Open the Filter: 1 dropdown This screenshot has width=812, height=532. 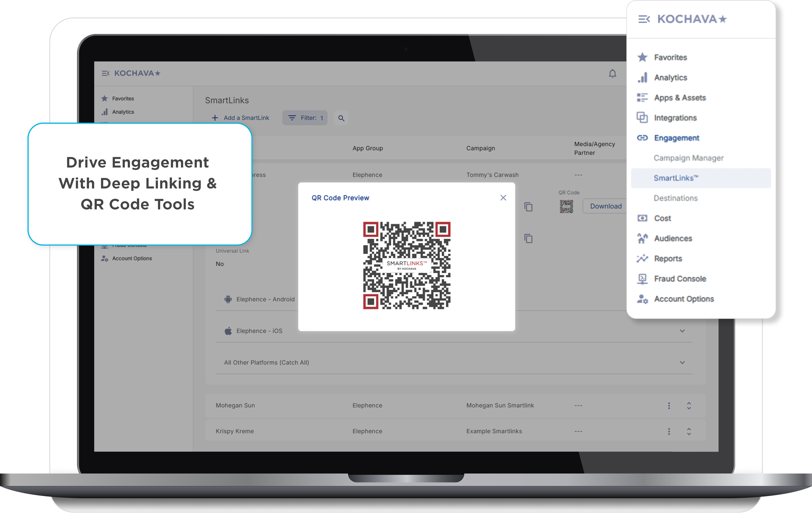tap(305, 118)
